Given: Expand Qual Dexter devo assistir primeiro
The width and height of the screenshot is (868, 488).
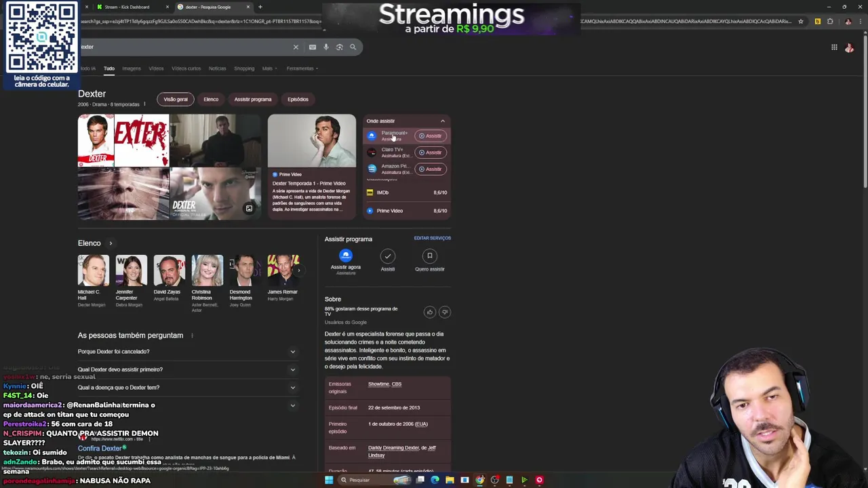Looking at the screenshot, I should [187, 369].
